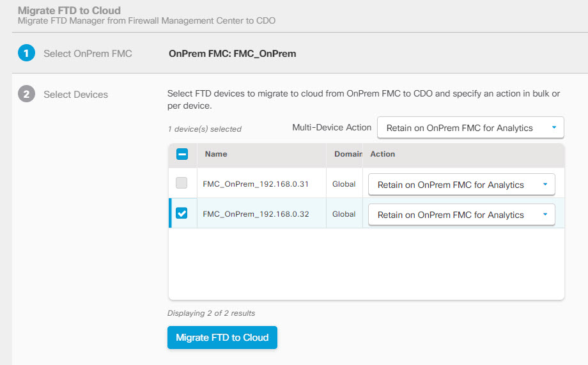Select the FMC_OnPrem_192.168.0.31 device name

tap(256, 184)
